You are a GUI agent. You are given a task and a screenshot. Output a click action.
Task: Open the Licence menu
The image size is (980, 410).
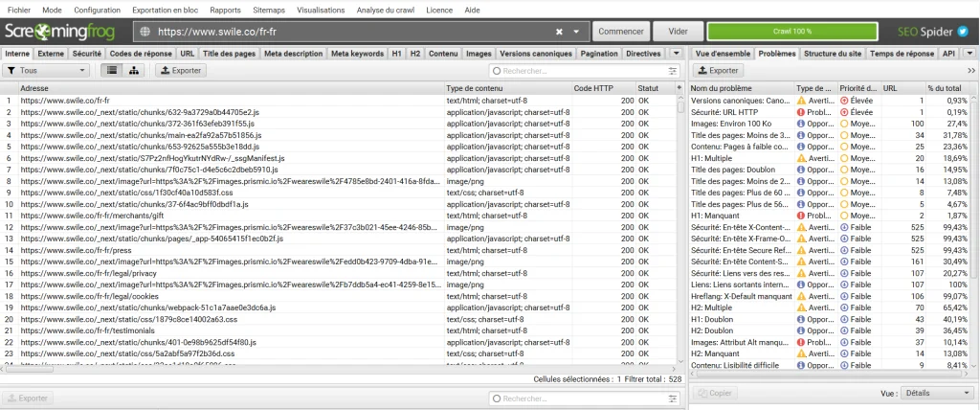coord(439,10)
